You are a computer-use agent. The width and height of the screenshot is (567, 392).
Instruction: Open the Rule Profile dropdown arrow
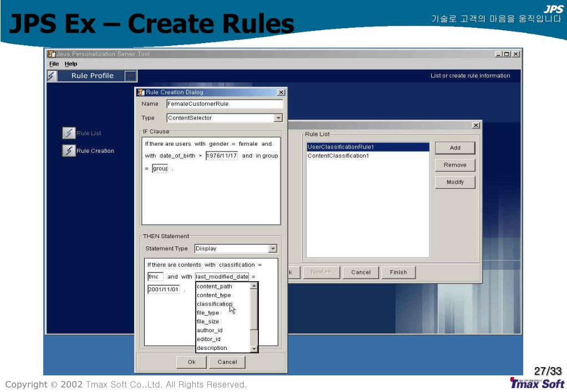coord(130,76)
